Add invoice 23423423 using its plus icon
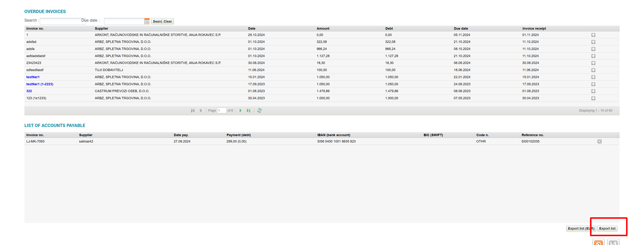Image resolution: width=644 pixels, height=245 pixels. tap(593, 63)
